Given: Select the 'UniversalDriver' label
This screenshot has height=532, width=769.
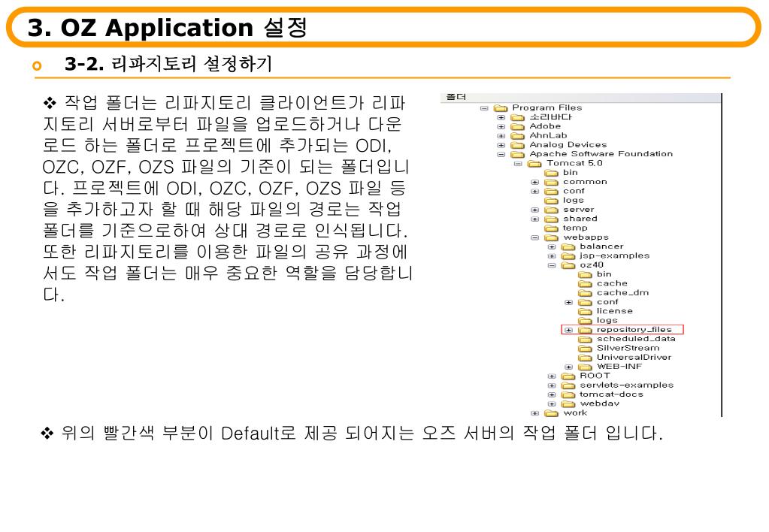Looking at the screenshot, I should (634, 358).
